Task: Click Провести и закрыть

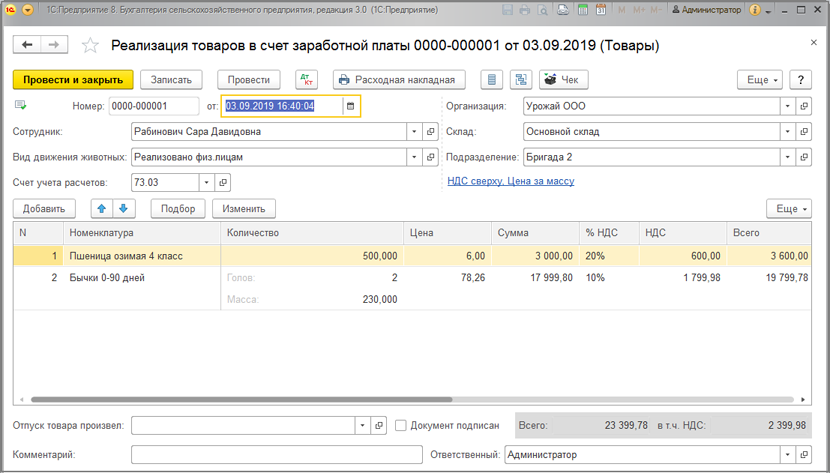Action: pyautogui.click(x=73, y=80)
